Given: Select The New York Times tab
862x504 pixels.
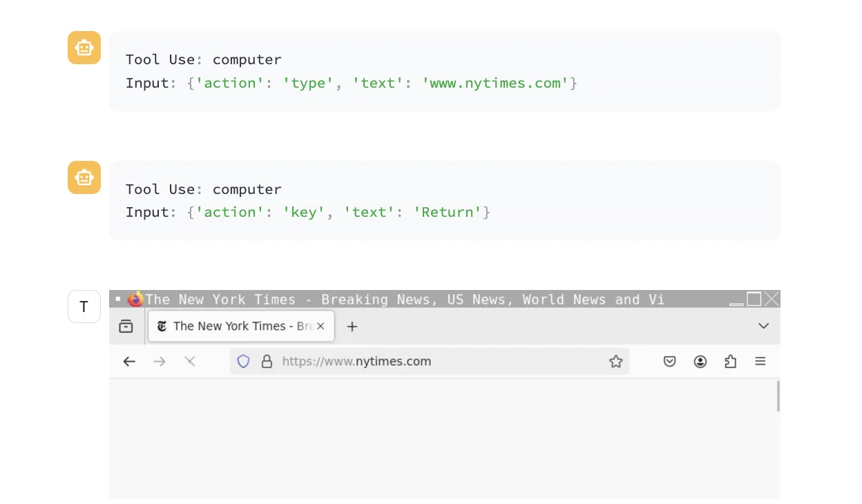Looking at the screenshot, I should point(241,326).
